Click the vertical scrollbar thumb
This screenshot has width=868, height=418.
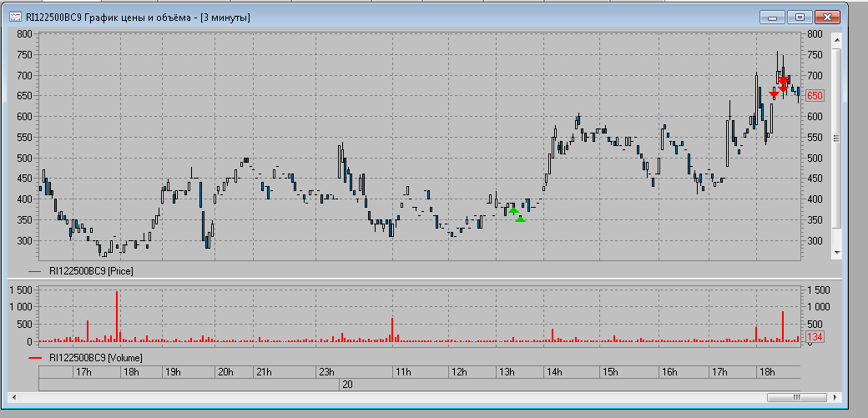(x=837, y=138)
